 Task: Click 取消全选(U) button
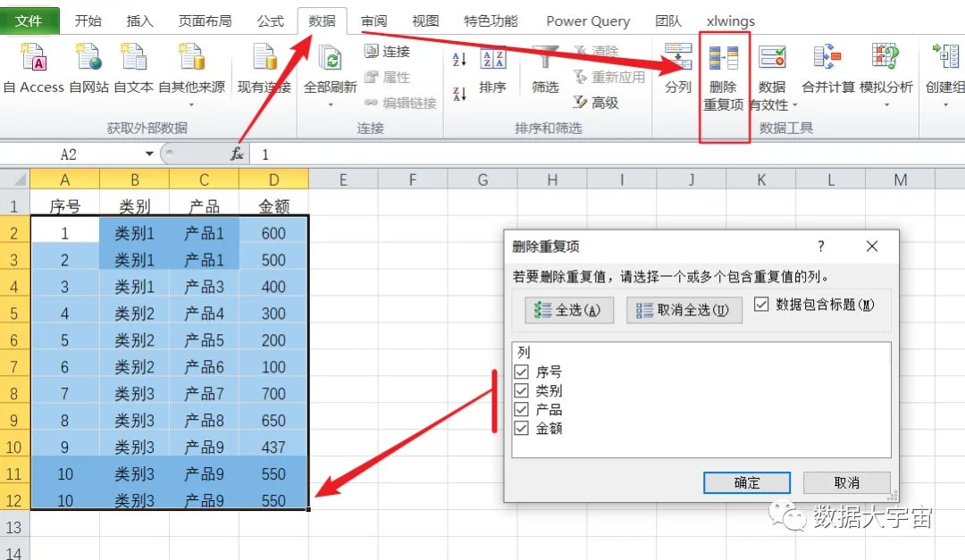pos(684,310)
